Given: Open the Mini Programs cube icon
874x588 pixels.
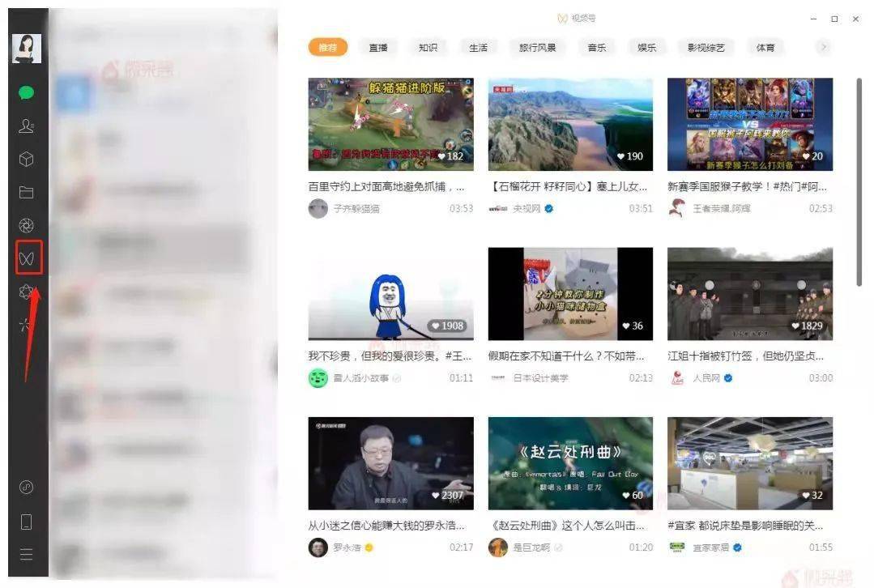Looking at the screenshot, I should coord(27,160).
